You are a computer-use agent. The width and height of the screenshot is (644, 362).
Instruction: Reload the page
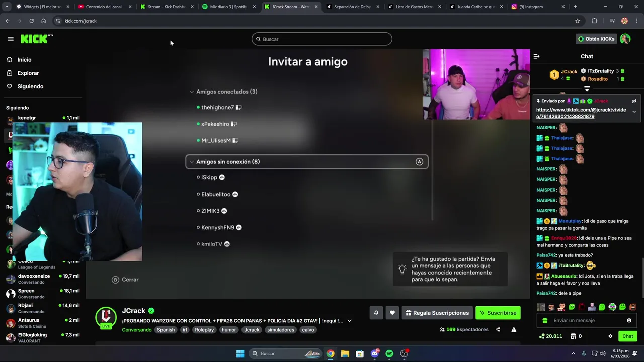pyautogui.click(x=31, y=21)
